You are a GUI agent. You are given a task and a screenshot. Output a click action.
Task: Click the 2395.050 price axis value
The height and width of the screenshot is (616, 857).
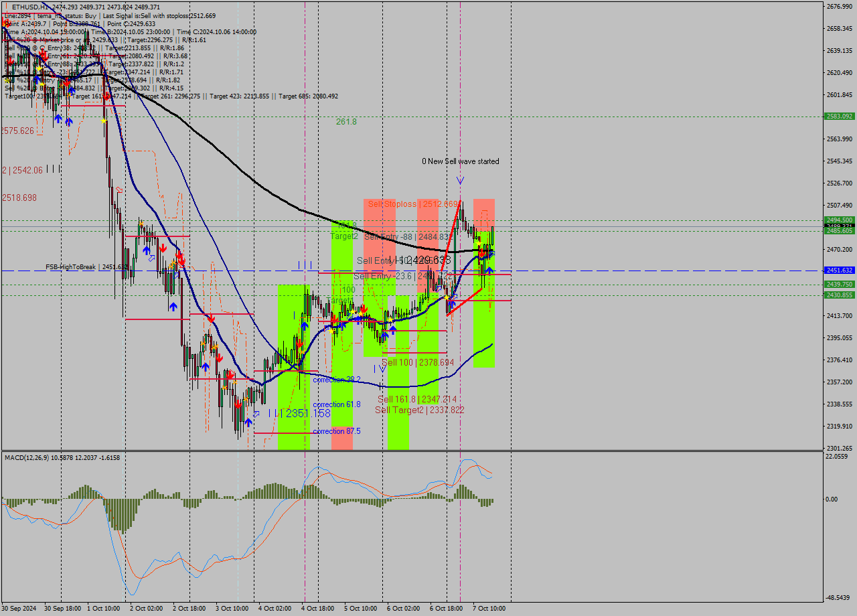(x=840, y=338)
